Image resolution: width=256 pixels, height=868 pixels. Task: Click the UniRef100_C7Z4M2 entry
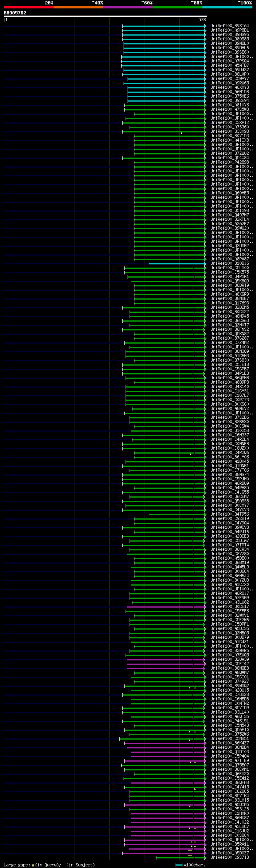click(x=230, y=343)
